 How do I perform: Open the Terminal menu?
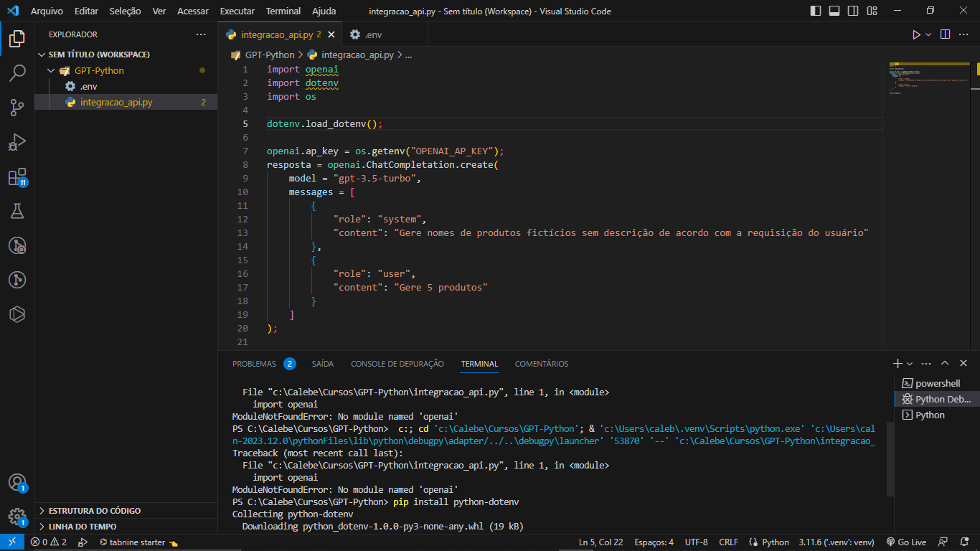click(x=283, y=11)
